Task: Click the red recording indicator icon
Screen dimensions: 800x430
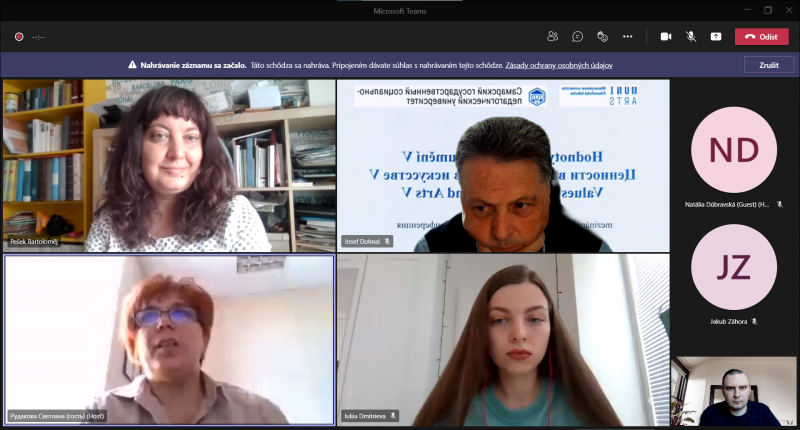Action: click(x=18, y=37)
